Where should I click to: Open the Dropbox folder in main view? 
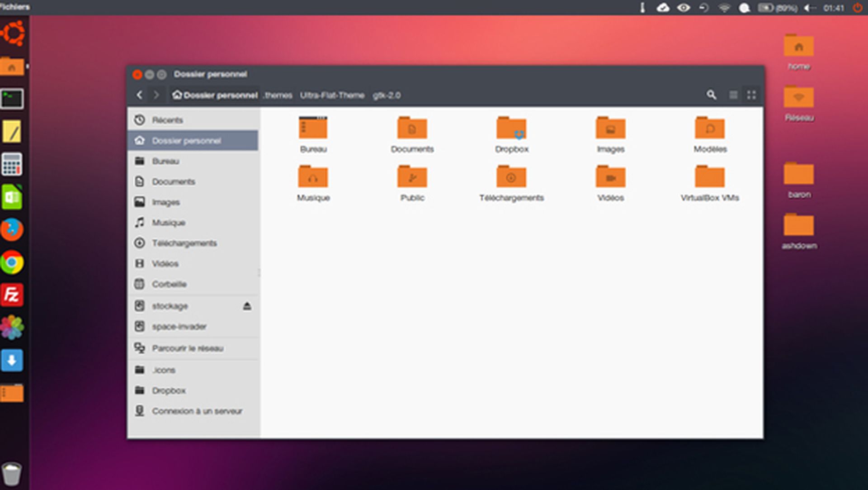coord(511,128)
